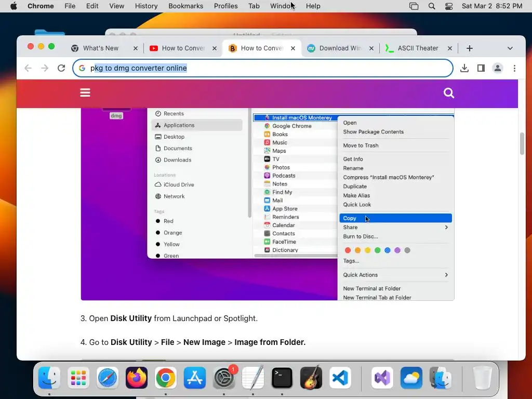Close the active How to Convert tab
Image resolution: width=532 pixels, height=399 pixels.
(293, 48)
